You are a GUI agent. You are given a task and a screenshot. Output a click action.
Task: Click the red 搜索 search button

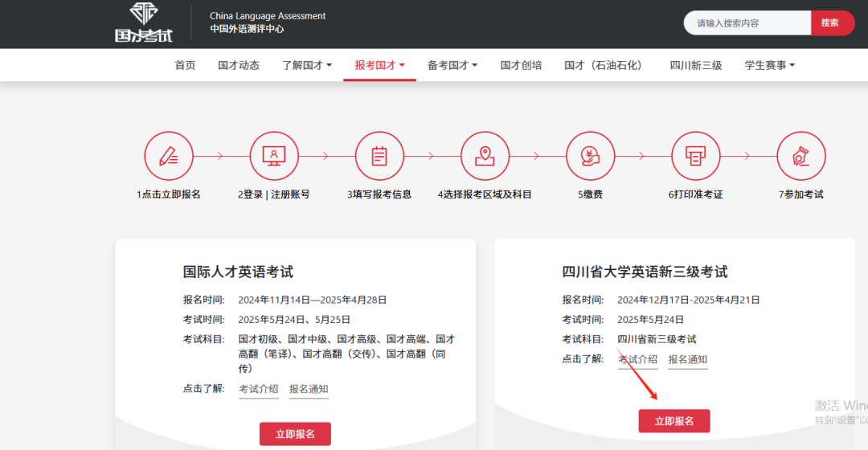point(832,22)
